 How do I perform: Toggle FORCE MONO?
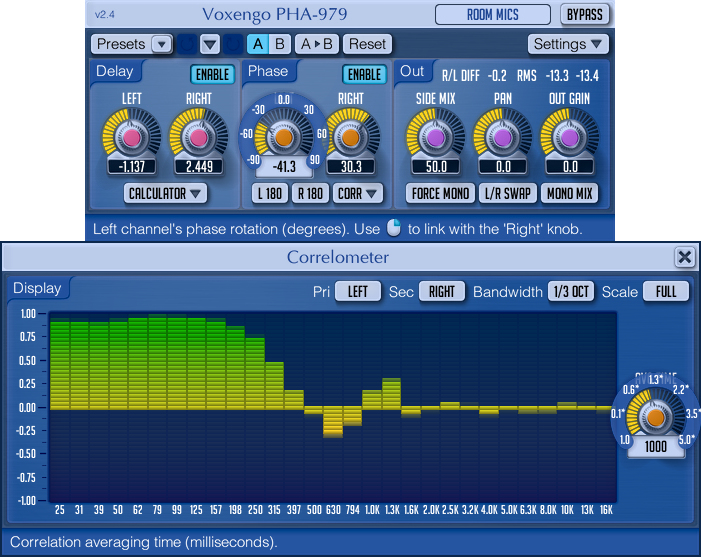pyautogui.click(x=440, y=194)
